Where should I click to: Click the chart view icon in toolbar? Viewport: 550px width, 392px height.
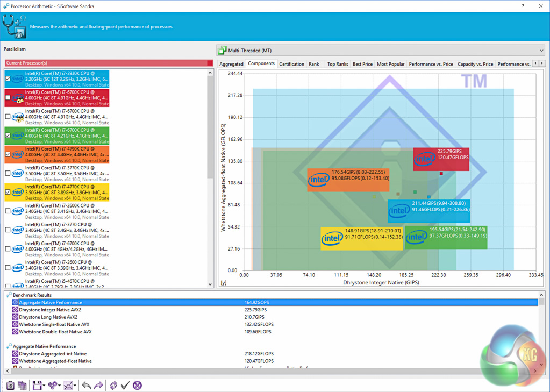click(x=68, y=385)
